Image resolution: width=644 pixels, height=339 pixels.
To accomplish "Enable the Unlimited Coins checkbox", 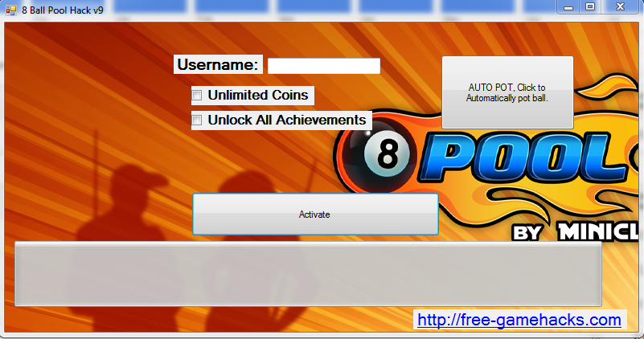I will pyautogui.click(x=197, y=96).
